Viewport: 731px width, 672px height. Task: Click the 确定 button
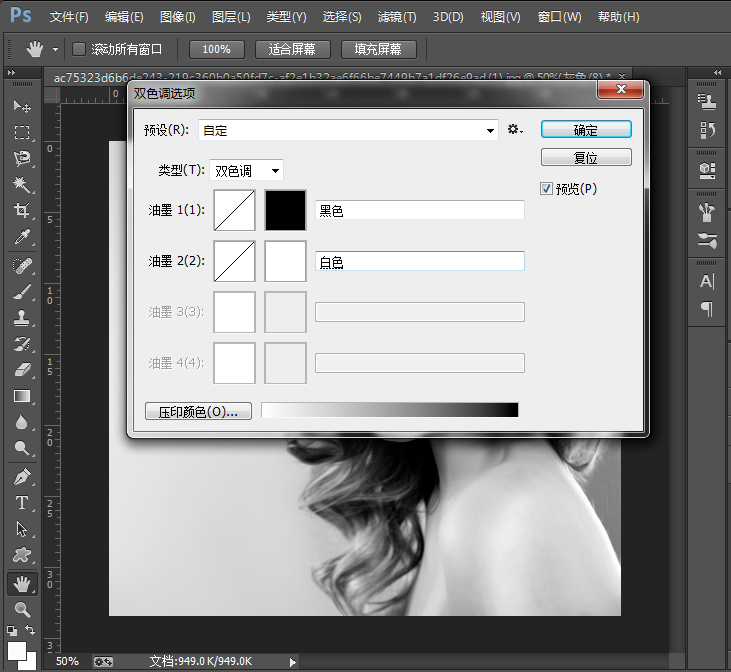pos(586,130)
